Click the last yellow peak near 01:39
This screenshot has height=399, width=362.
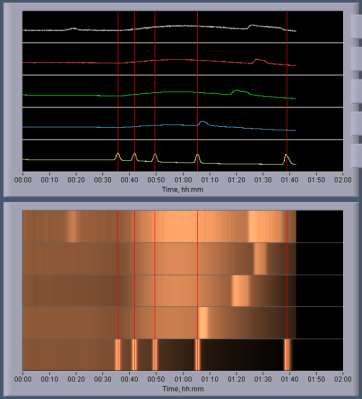click(286, 159)
